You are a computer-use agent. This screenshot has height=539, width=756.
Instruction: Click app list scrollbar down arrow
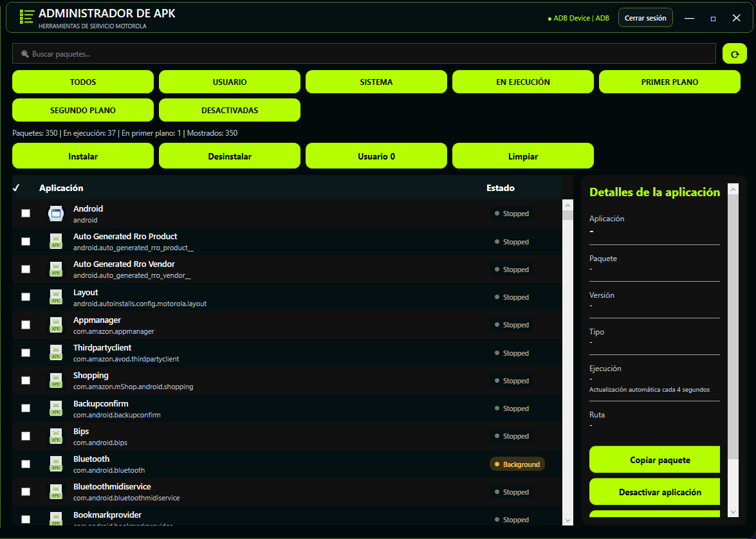tap(567, 520)
